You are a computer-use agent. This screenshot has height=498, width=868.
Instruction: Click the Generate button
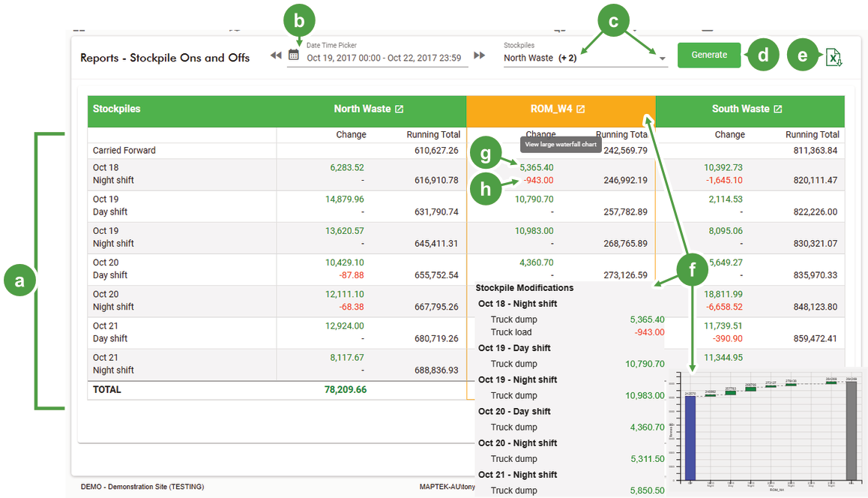click(709, 55)
